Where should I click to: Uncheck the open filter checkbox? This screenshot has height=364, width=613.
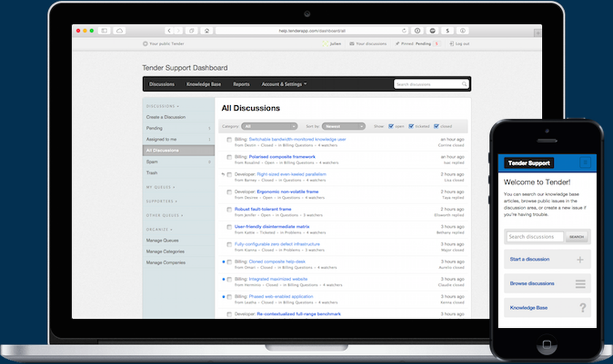(x=390, y=126)
